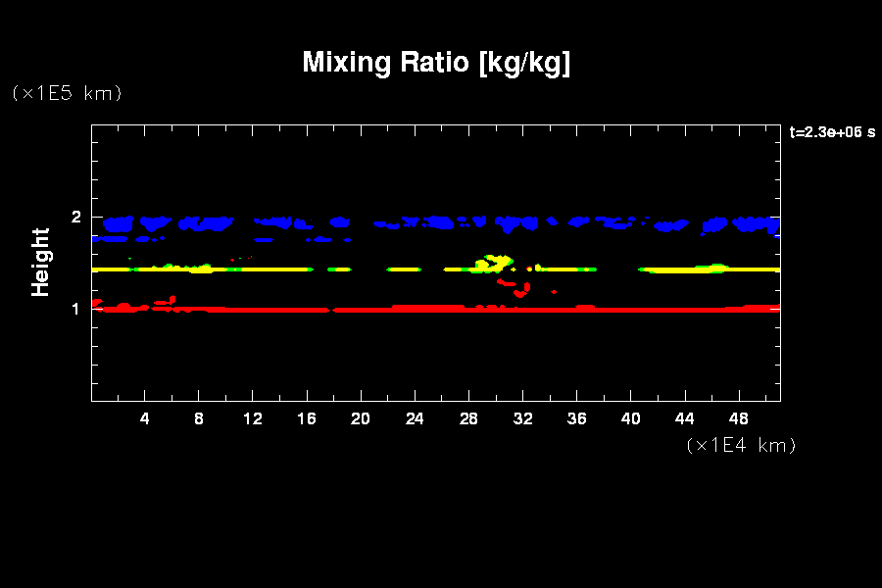Click the x-axis tick label 8
This screenshot has height=588, width=882.
(x=199, y=419)
